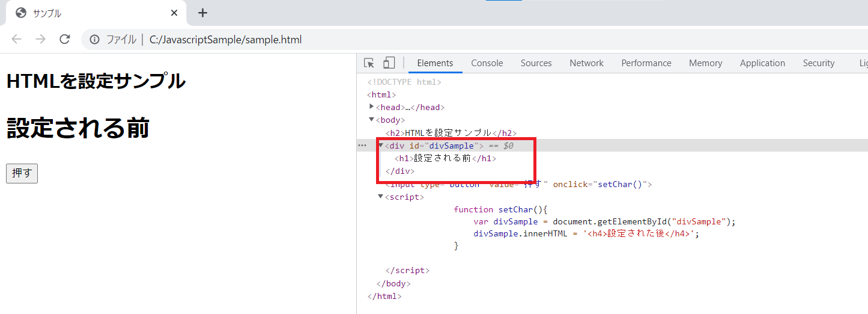Image resolution: width=868 pixels, height=314 pixels.
Task: Click the div id="divSample" tag text
Action: click(434, 146)
